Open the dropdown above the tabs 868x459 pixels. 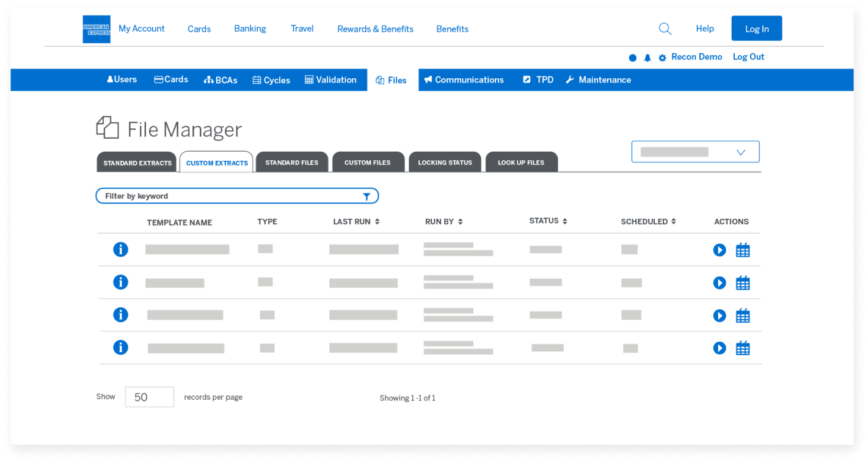click(x=695, y=151)
